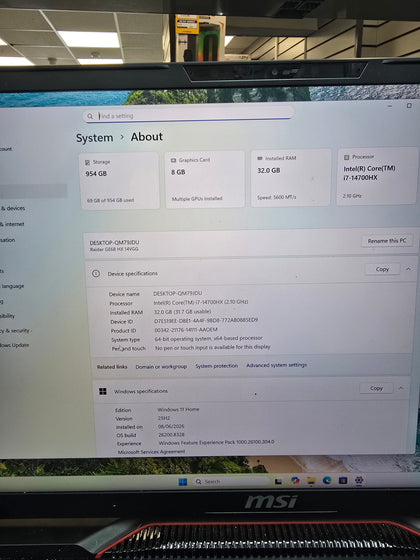The width and height of the screenshot is (420, 560).
Task: Launch Microsoft Edge from the taskbar
Action: (x=327, y=480)
